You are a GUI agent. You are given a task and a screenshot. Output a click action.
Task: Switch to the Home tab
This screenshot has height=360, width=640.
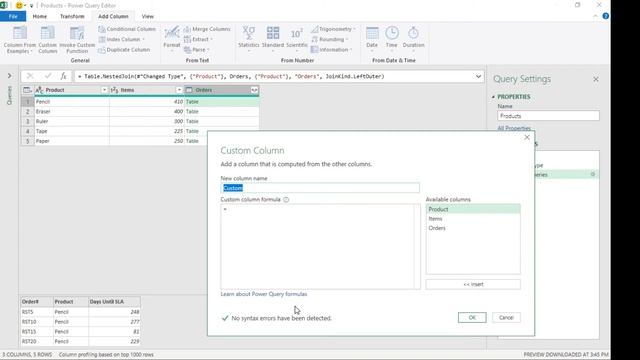pos(40,16)
